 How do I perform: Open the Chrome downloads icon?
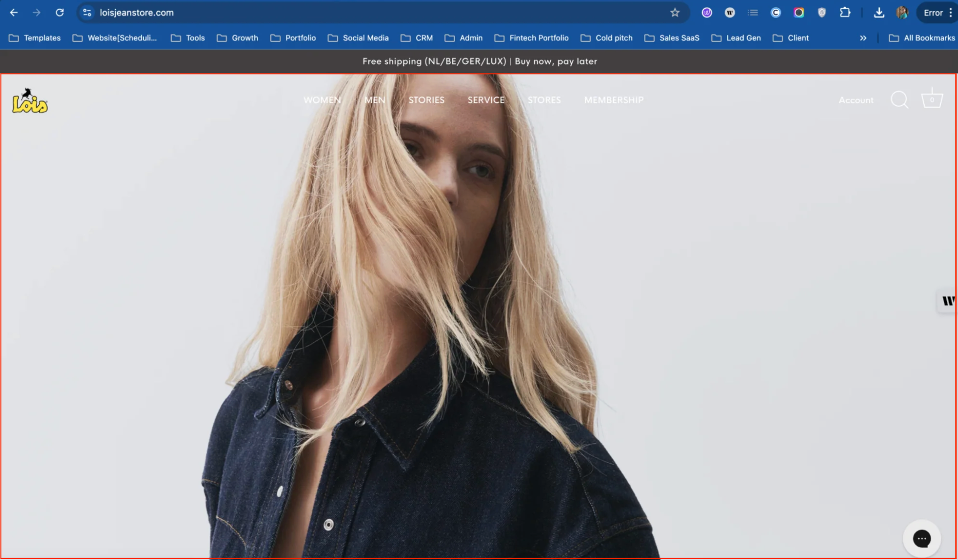coord(879,13)
